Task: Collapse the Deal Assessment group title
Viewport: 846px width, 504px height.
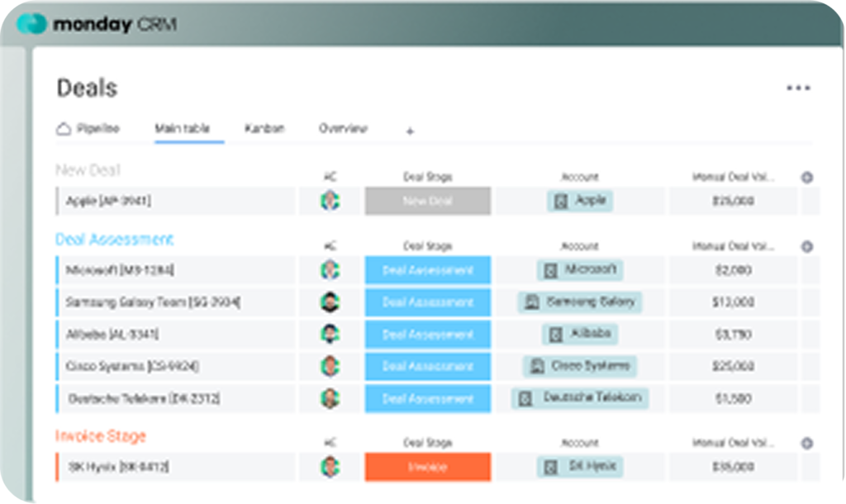Action: coord(114,239)
